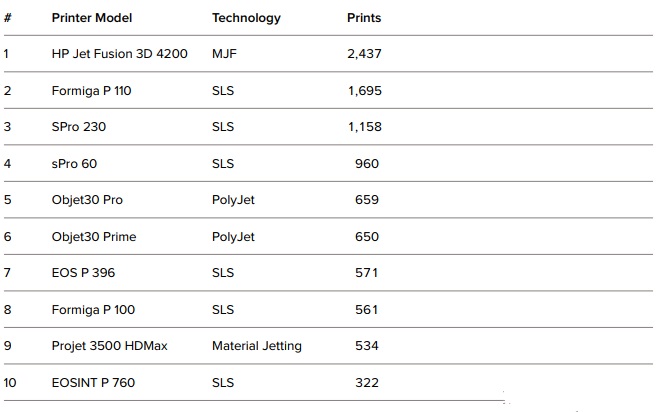Click the SPro 230 printer name

[79, 127]
